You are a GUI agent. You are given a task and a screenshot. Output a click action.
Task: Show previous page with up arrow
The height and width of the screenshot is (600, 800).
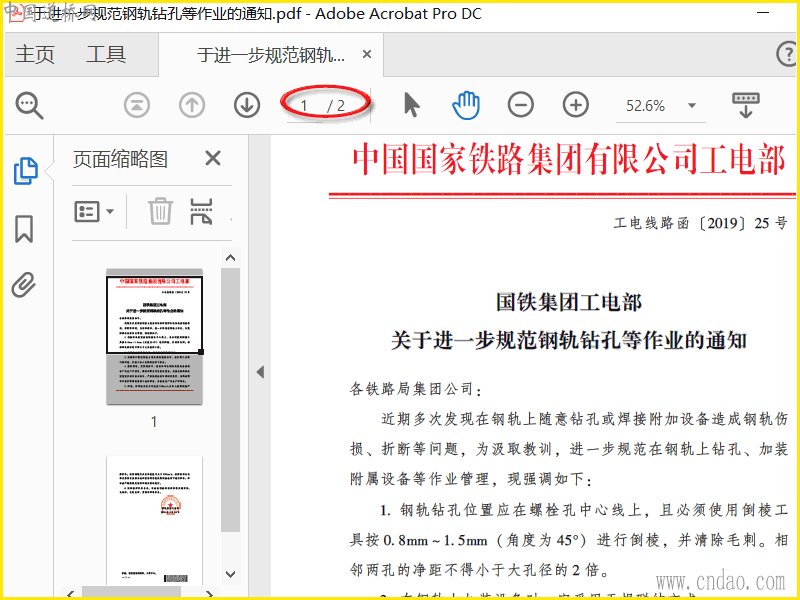click(192, 105)
